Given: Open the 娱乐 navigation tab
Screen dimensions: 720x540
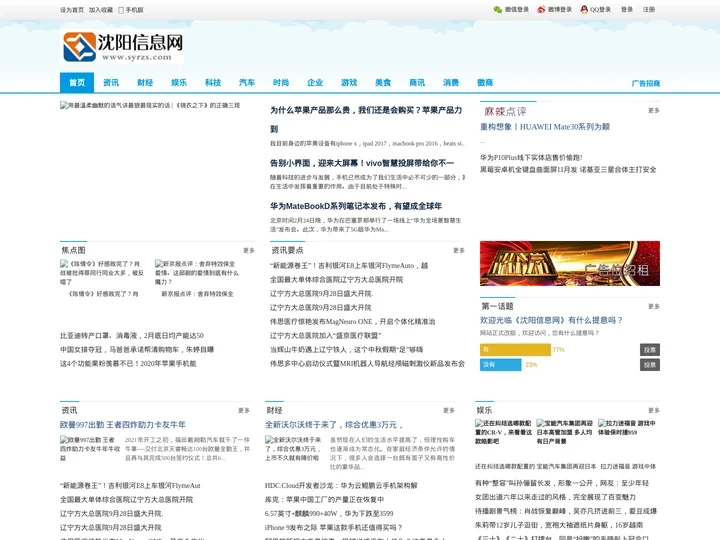Looking at the screenshot, I should click(179, 83).
